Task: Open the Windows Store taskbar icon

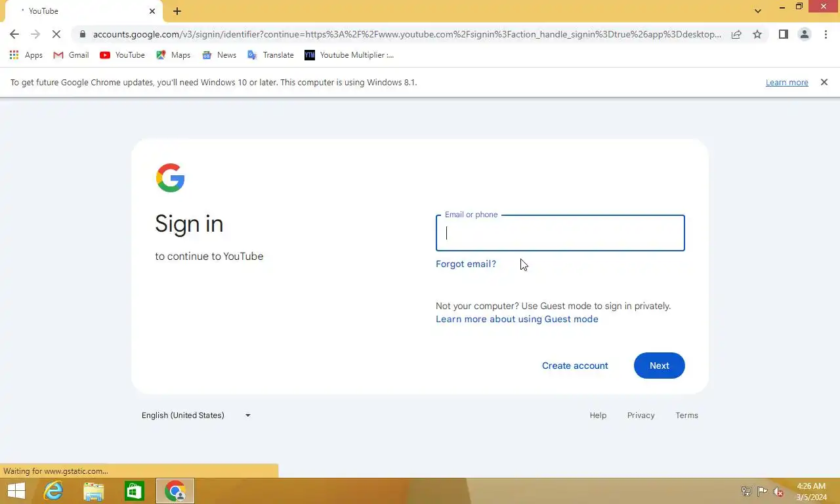Action: [x=135, y=491]
